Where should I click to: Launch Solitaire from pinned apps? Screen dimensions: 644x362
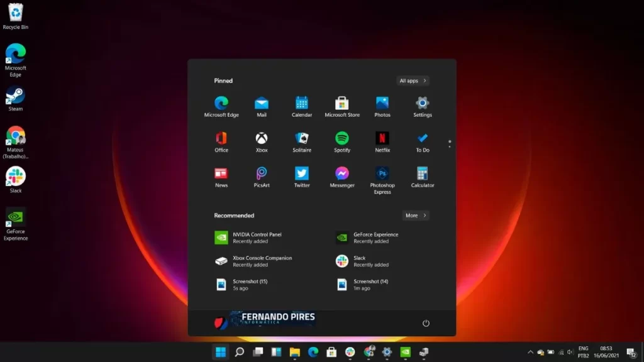point(301,142)
